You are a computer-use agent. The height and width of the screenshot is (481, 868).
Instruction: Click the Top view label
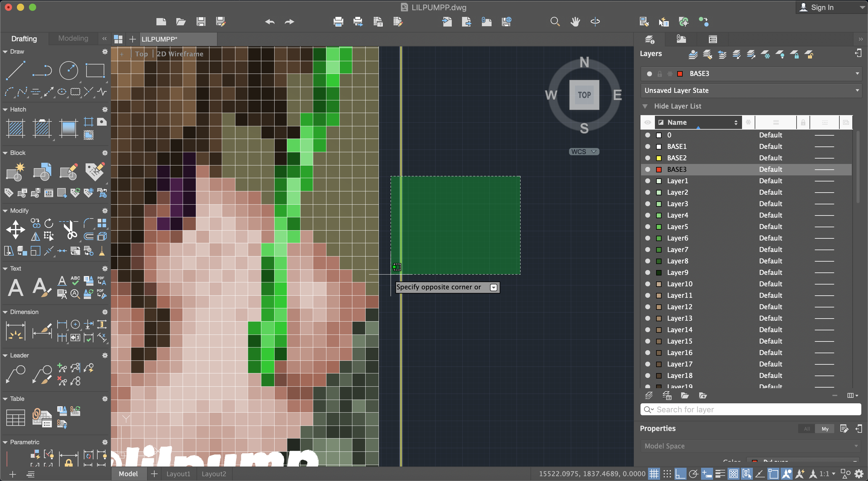141,54
